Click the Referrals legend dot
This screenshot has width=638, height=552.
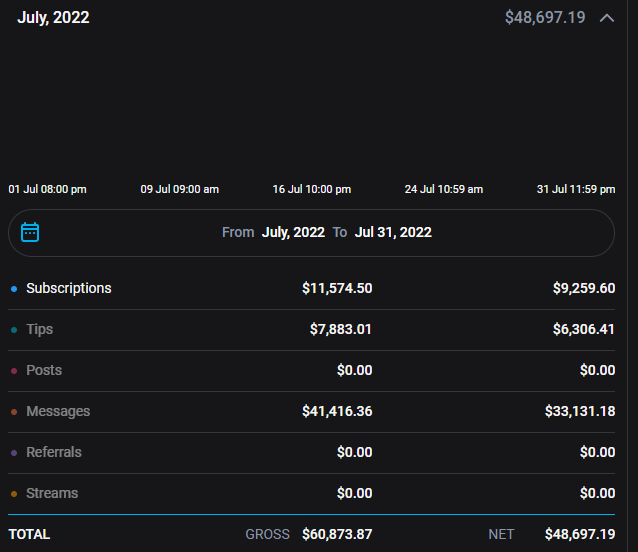(x=14, y=453)
